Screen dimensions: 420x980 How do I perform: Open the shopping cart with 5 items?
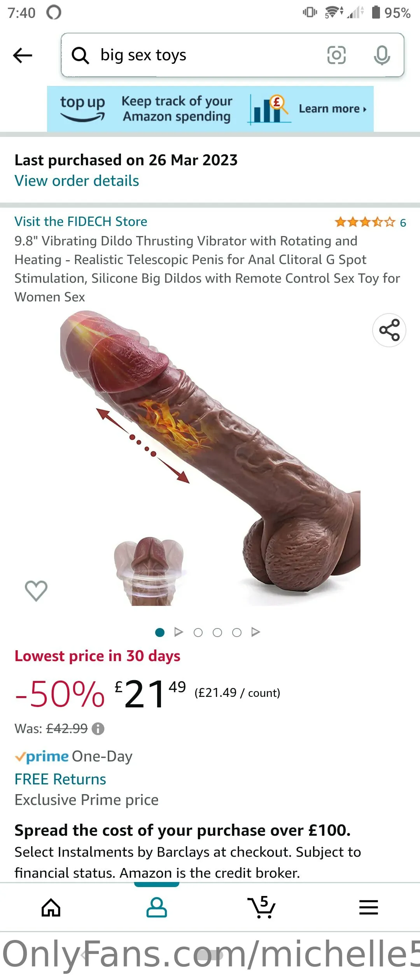click(262, 907)
